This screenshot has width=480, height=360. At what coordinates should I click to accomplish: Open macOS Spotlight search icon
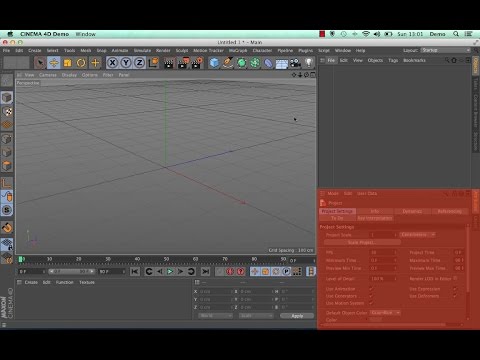456,34
